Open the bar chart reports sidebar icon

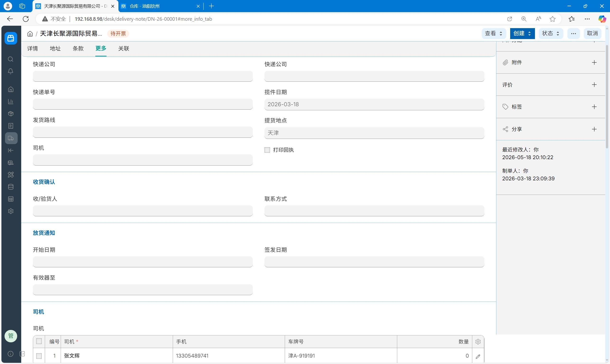click(10, 101)
